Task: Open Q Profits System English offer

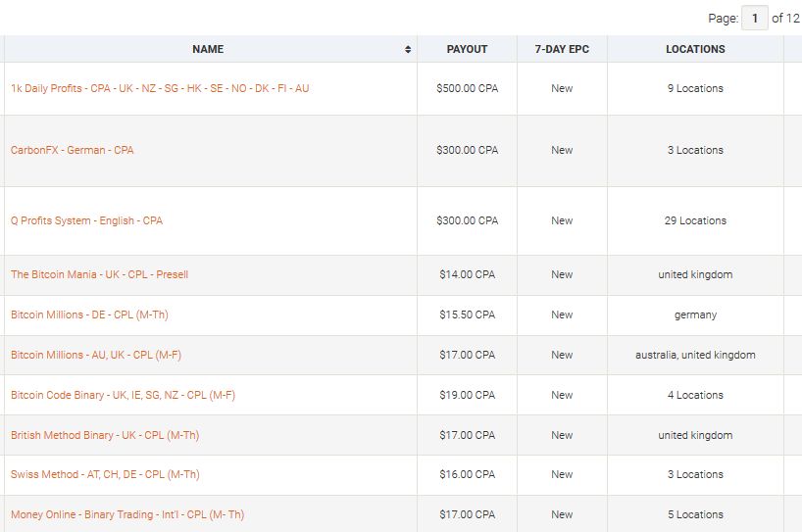Action: [86, 220]
